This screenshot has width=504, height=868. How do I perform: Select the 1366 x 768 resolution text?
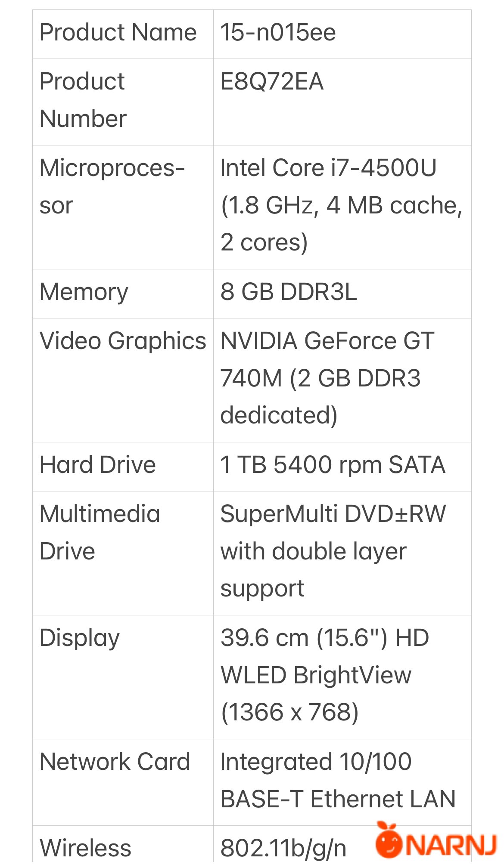(289, 713)
